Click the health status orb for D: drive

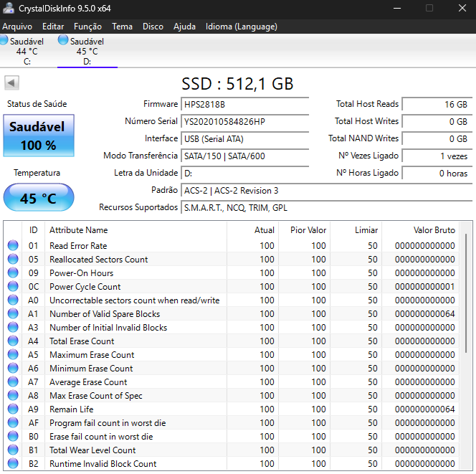63,39
